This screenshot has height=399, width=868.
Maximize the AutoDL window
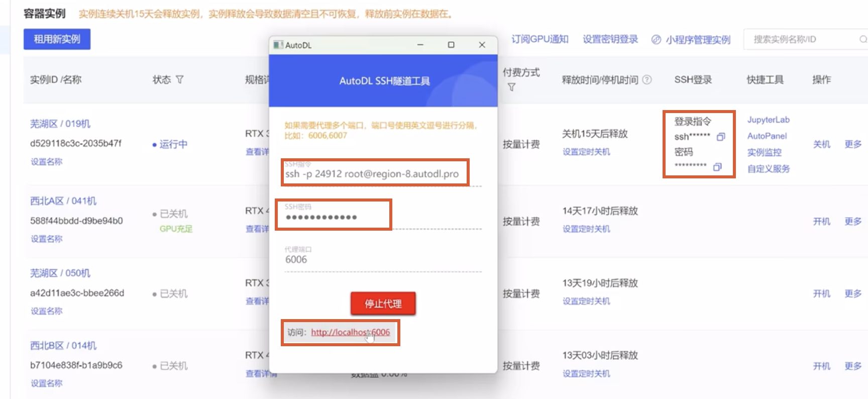pyautogui.click(x=451, y=45)
